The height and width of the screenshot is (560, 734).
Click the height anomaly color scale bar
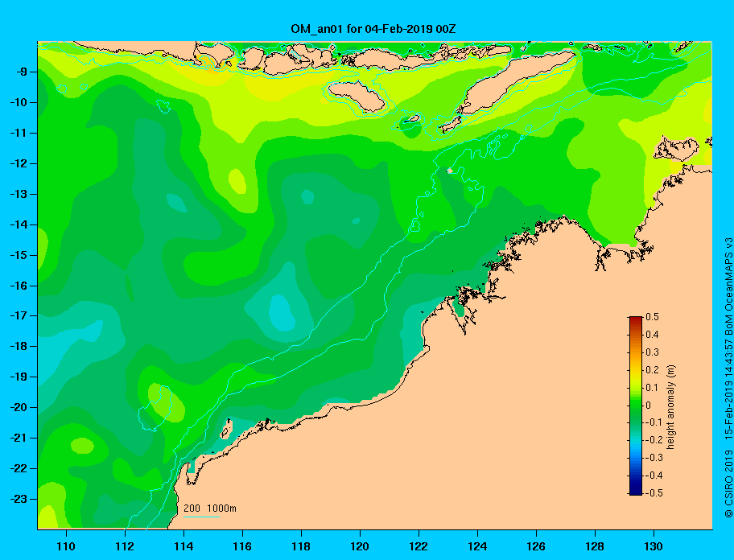tap(636, 406)
